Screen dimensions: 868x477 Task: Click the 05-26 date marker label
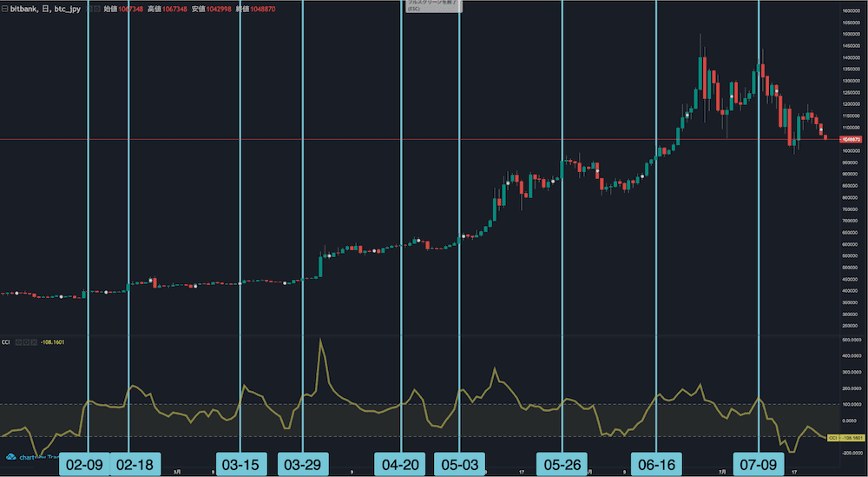562,464
